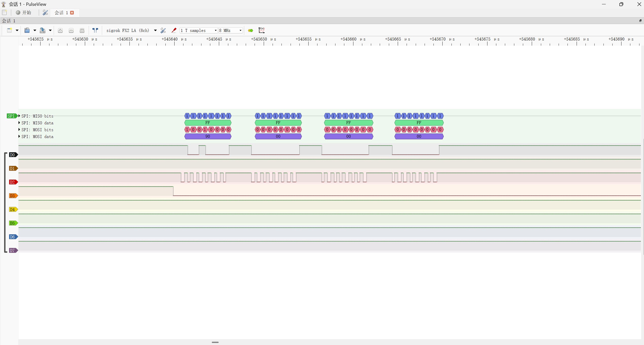Open device configuration wrench icon
The height and width of the screenshot is (345, 644).
coord(163,30)
